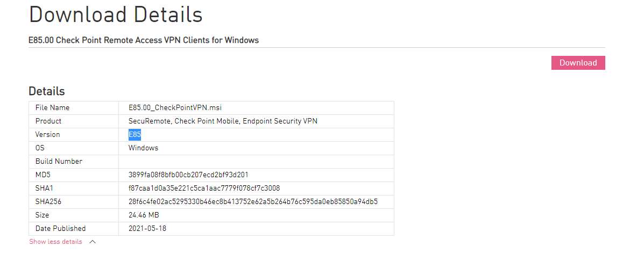The width and height of the screenshot is (644, 254).
Task: Click the Date Published row label
Action: 60,229
